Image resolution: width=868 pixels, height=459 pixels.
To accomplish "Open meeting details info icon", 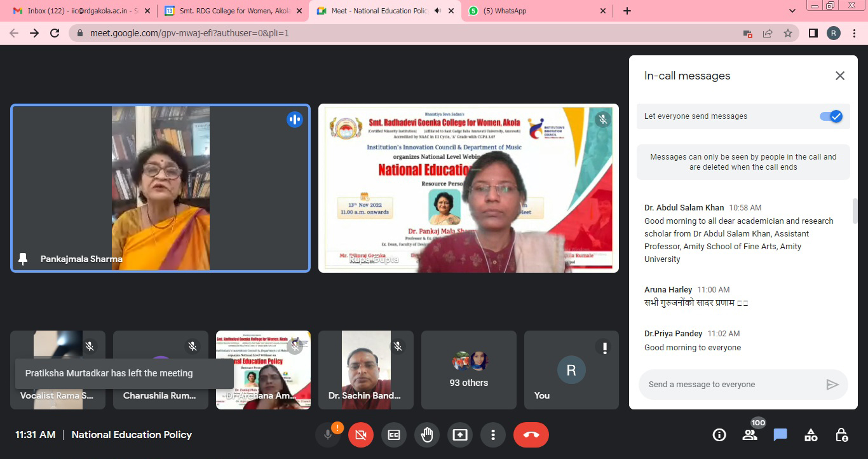I will [719, 435].
